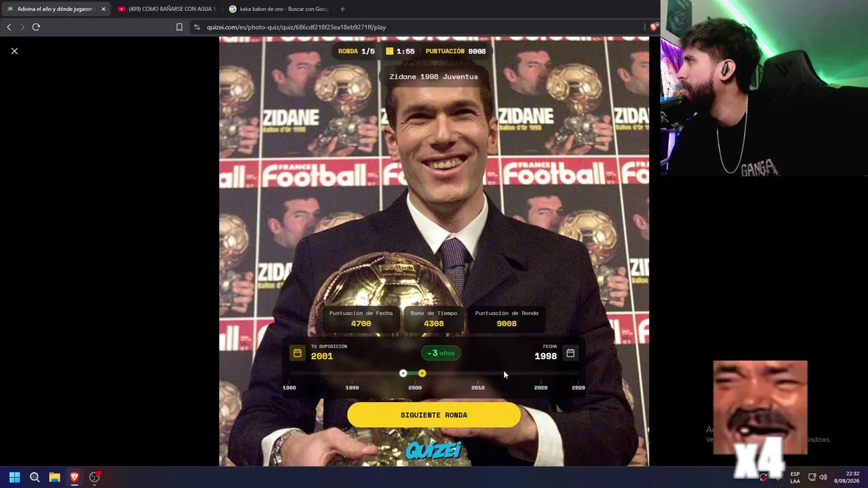Click the 'Puntuación 9008' total score
868x488 pixels.
(x=456, y=51)
